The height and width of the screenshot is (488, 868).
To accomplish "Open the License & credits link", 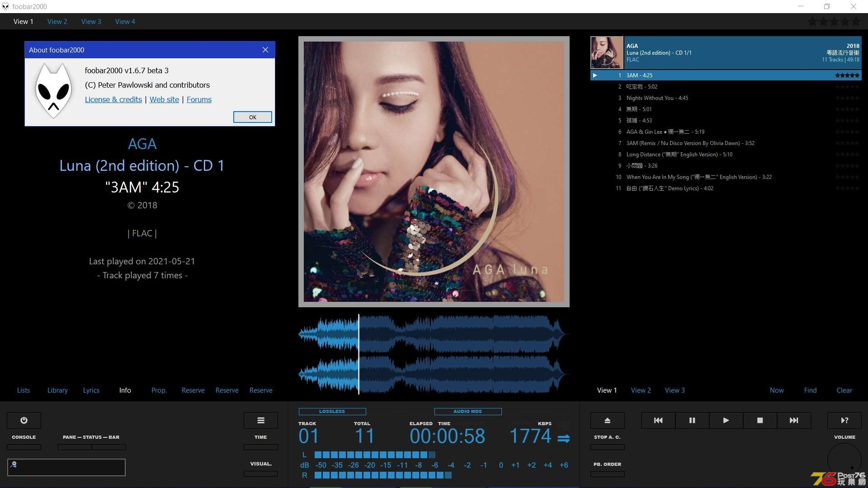I will pyautogui.click(x=113, y=99).
